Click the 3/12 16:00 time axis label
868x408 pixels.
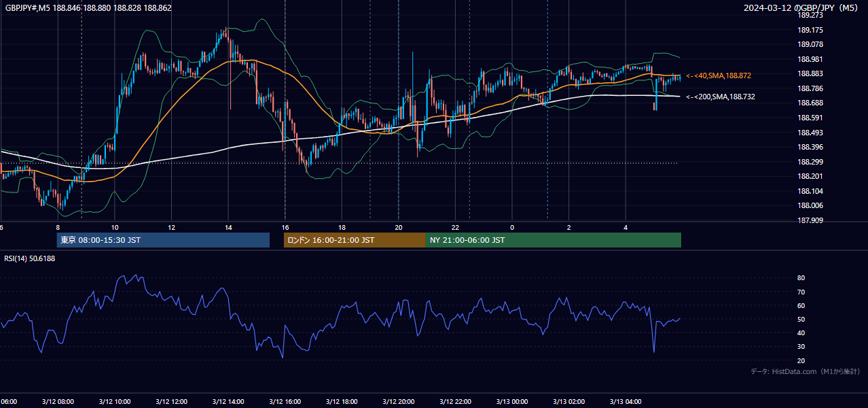285,402
